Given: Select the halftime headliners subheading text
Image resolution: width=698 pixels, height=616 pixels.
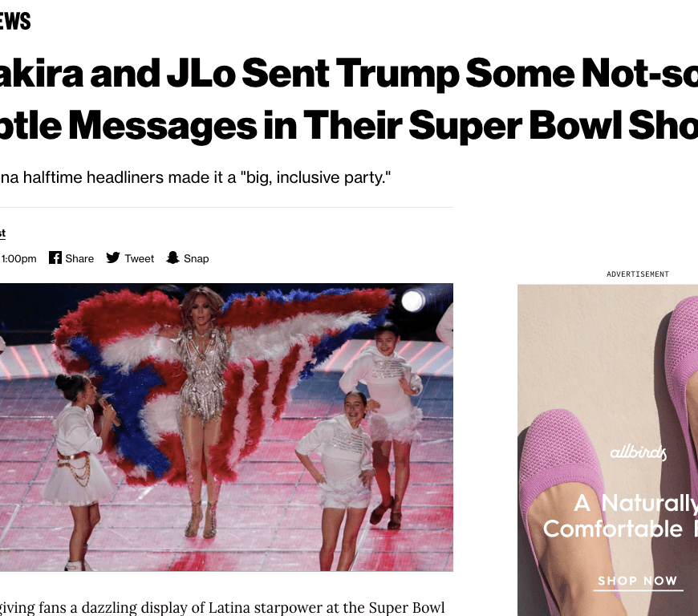Looking at the screenshot, I should (x=196, y=177).
